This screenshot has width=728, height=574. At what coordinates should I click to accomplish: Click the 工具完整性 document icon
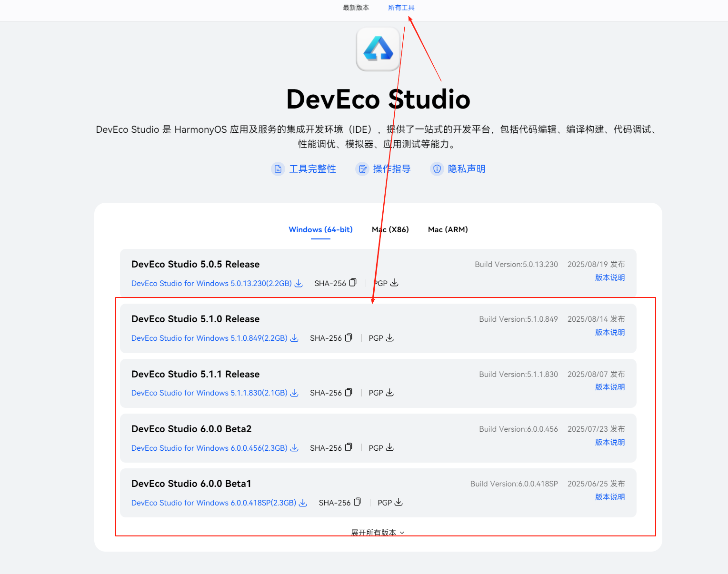tap(278, 169)
